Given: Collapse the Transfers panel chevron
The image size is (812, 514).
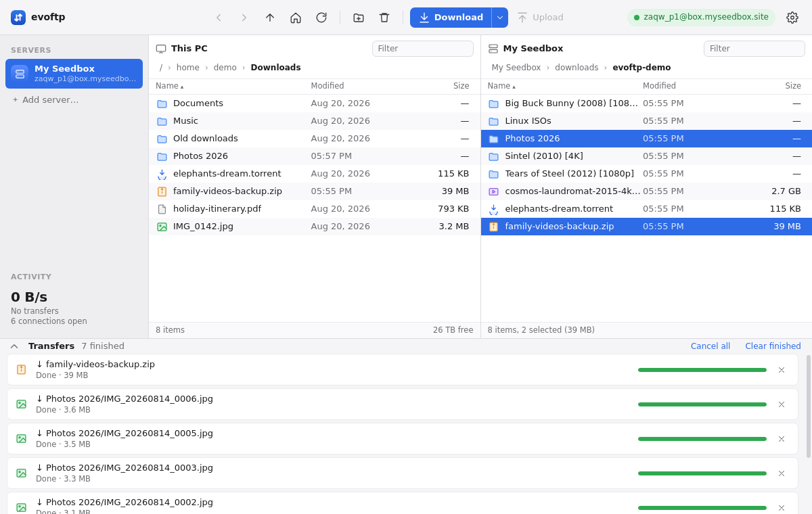Looking at the screenshot, I should click(14, 346).
